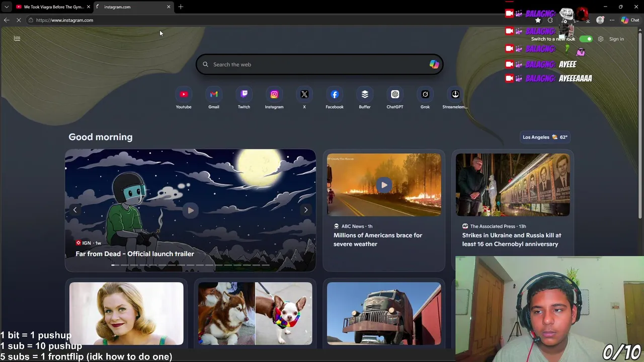Click Sign in link

point(616,39)
